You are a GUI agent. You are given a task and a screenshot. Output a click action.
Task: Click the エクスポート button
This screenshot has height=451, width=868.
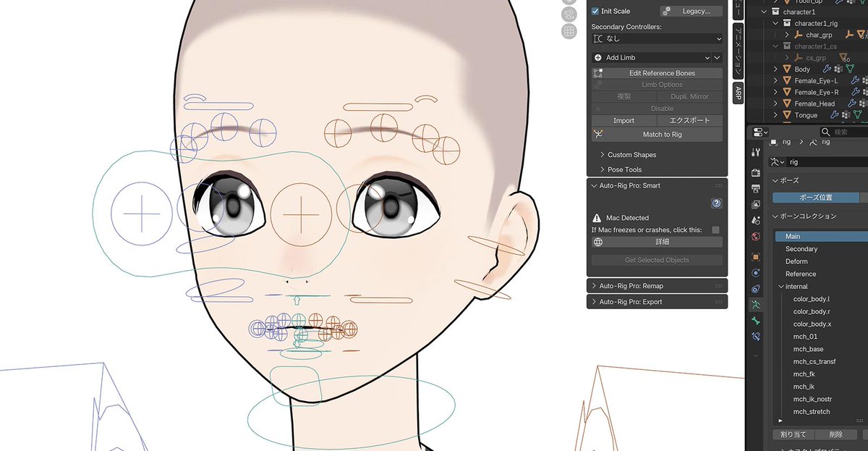point(690,121)
